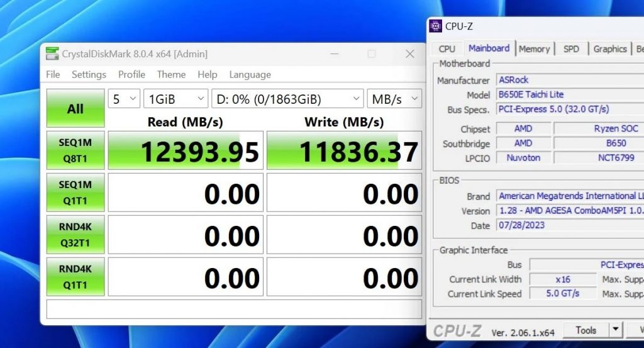This screenshot has height=348, width=644.
Task: Open the Settings menu in CrystalDiskMark
Action: click(89, 74)
